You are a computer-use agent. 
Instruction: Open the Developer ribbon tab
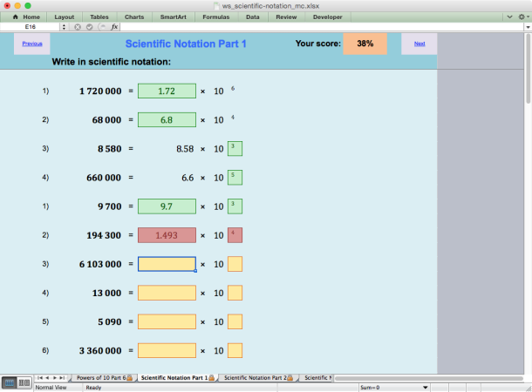click(327, 17)
